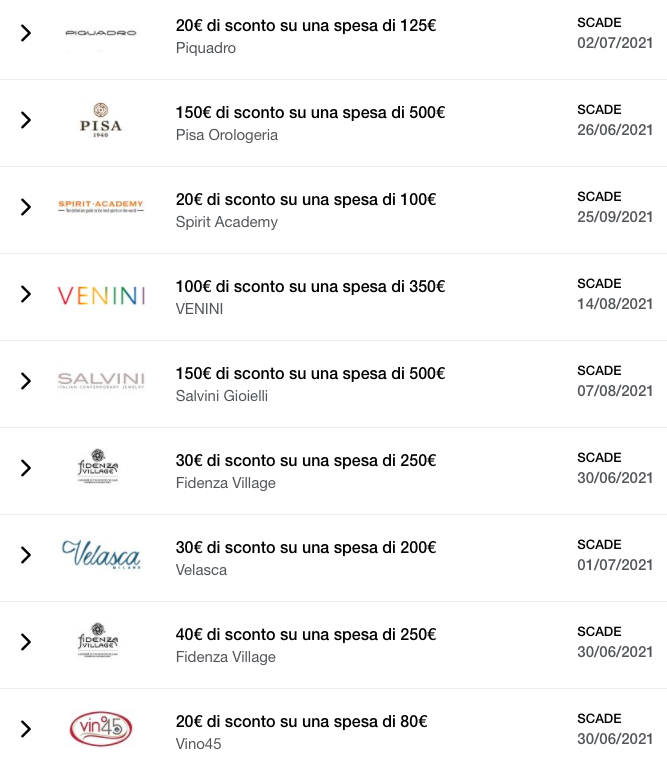This screenshot has height=764, width=667.
Task: Click the Piquadro brand logo
Action: (x=101, y=33)
